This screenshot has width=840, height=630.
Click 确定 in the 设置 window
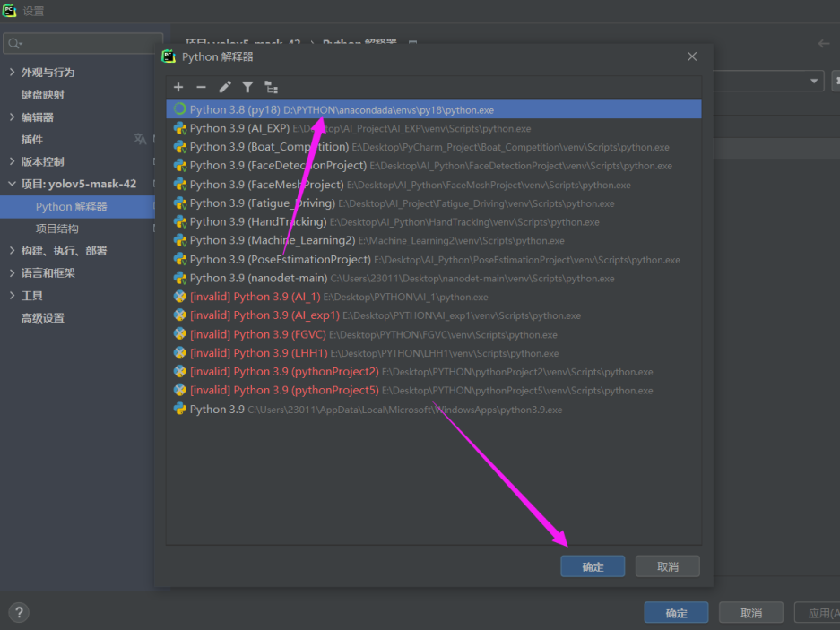(676, 612)
